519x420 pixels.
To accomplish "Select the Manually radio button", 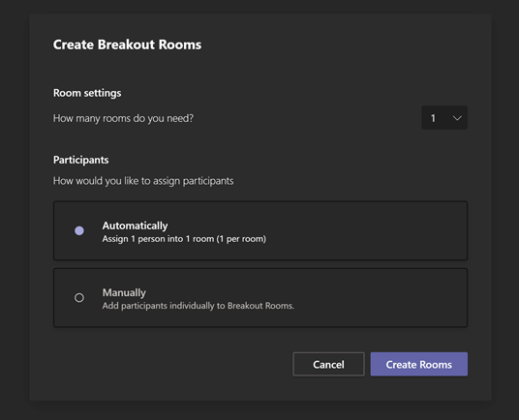I will coord(79,298).
